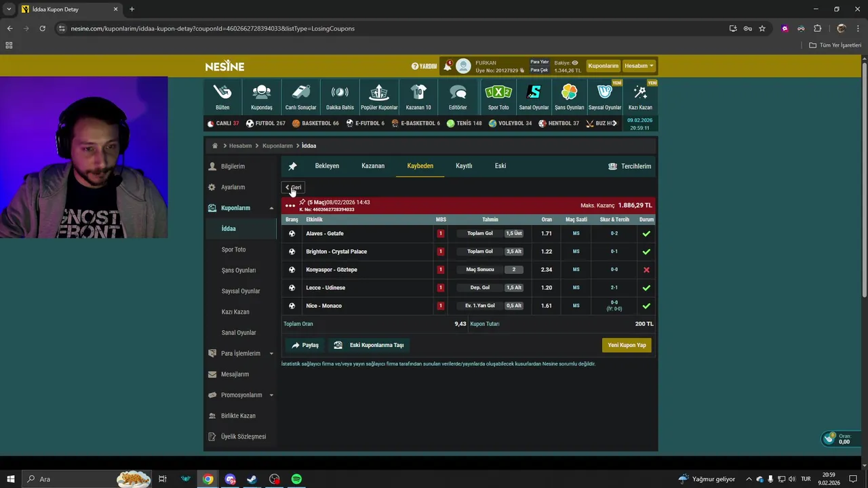Click the pin icon beside Bekleyen tab
The width and height of the screenshot is (868, 488).
click(x=292, y=166)
